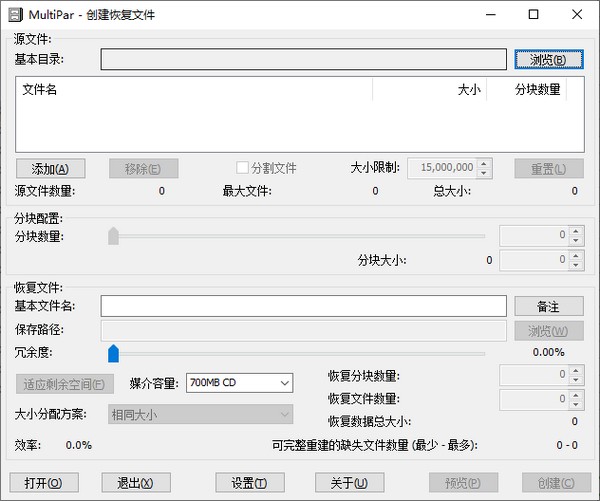The height and width of the screenshot is (501, 600).
Task: Increase the 大小限制 value with up arrow
Action: (x=484, y=164)
